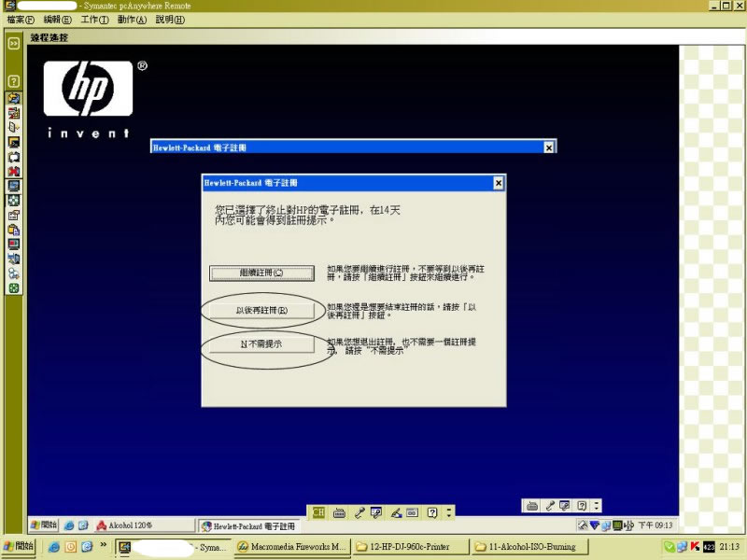Click Internet Explorer icon on remote quick launch
Image resolution: width=747 pixels, height=560 pixels.
pyautogui.click(x=68, y=525)
